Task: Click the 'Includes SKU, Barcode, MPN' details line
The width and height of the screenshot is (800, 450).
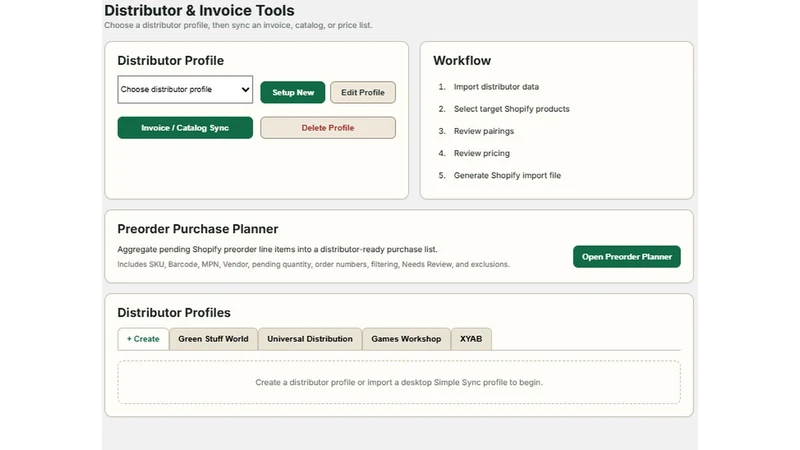Action: 313,264
